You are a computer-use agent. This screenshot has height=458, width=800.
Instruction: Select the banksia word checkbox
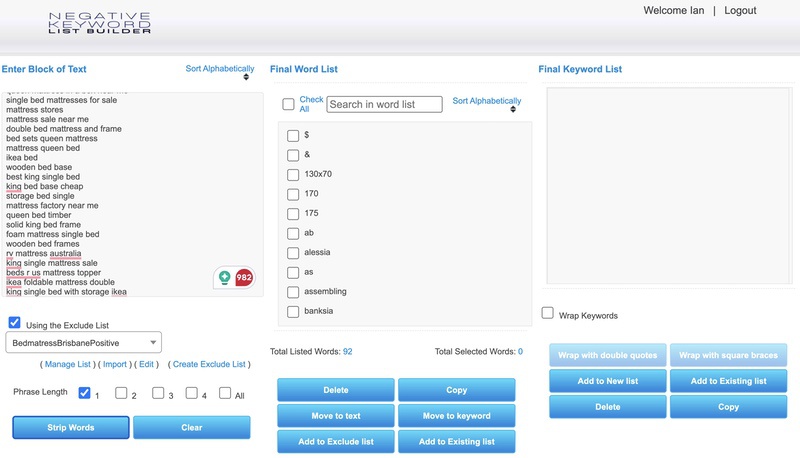(x=293, y=312)
